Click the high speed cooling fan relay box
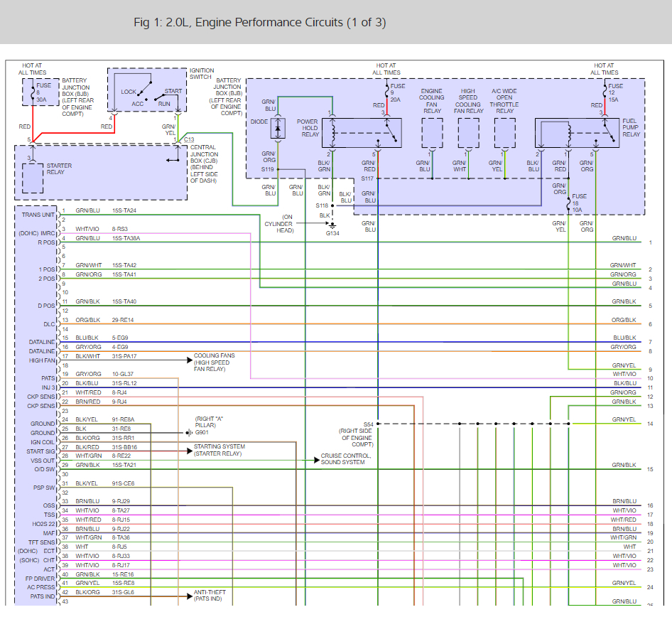This screenshot has width=672, height=617. (468, 132)
